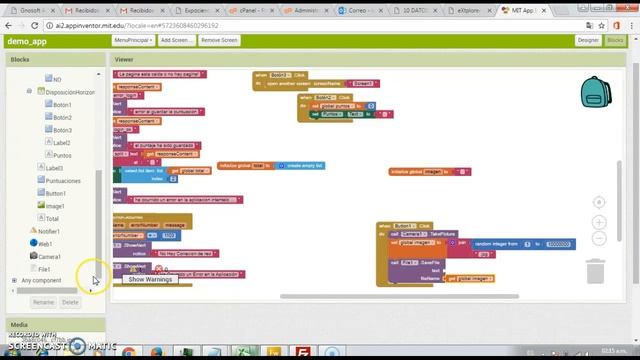Viewport: 640px width, 360px height.
Task: Select the Camera1 component
Action: click(x=45, y=256)
